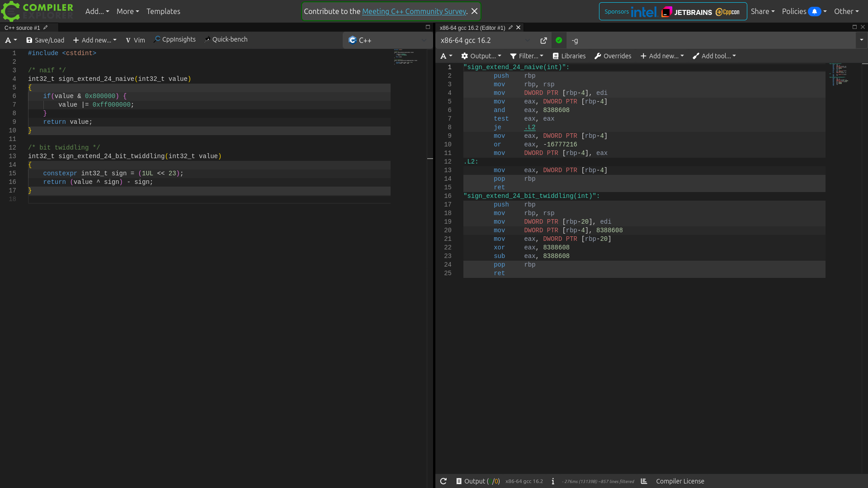
Task: Rename the C++ source #1 tab pencil
Action: tap(45, 28)
